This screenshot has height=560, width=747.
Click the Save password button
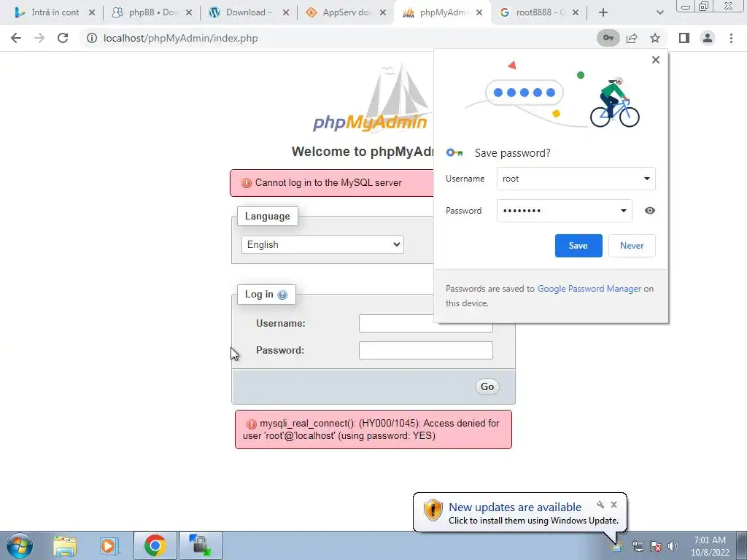coord(578,246)
